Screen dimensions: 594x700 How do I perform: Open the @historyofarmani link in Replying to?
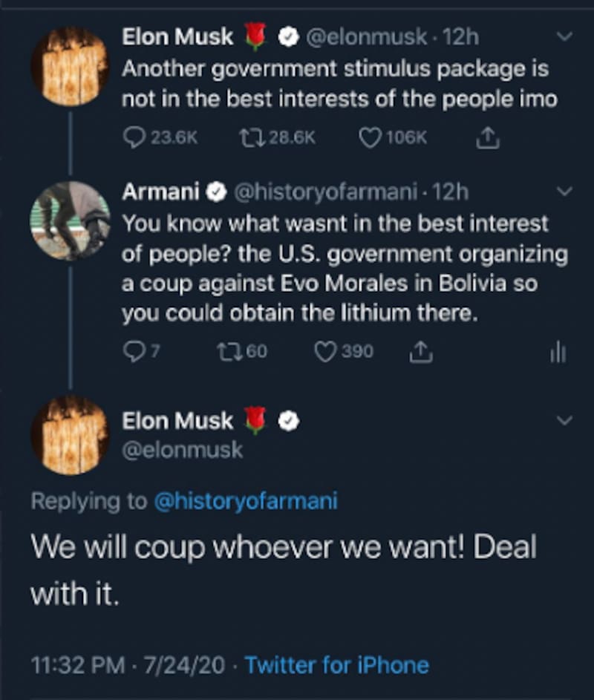click(245, 501)
